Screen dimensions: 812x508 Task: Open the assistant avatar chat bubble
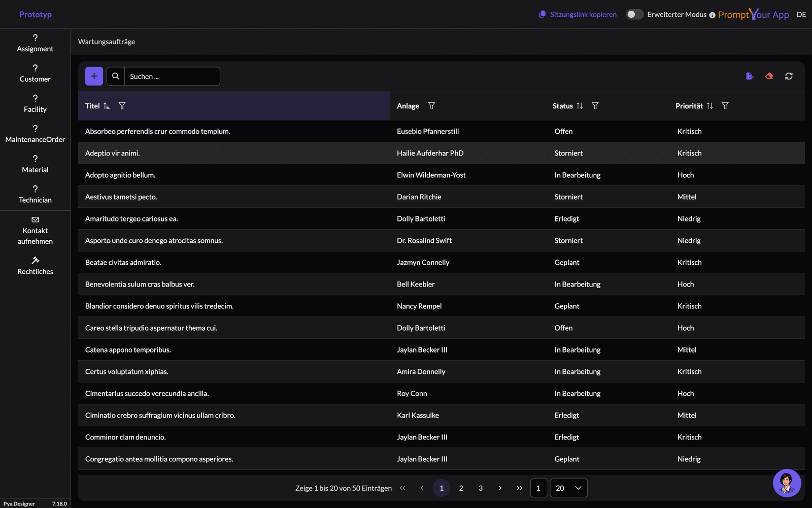(787, 483)
